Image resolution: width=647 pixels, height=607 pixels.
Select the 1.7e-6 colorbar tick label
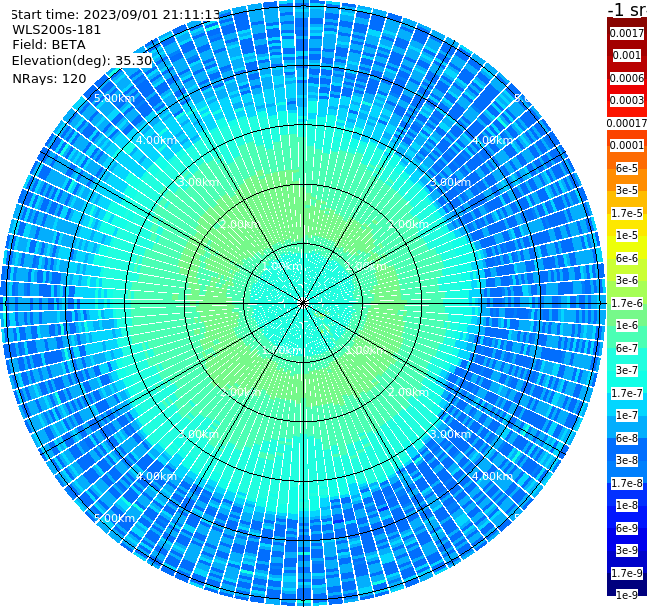(627, 303)
